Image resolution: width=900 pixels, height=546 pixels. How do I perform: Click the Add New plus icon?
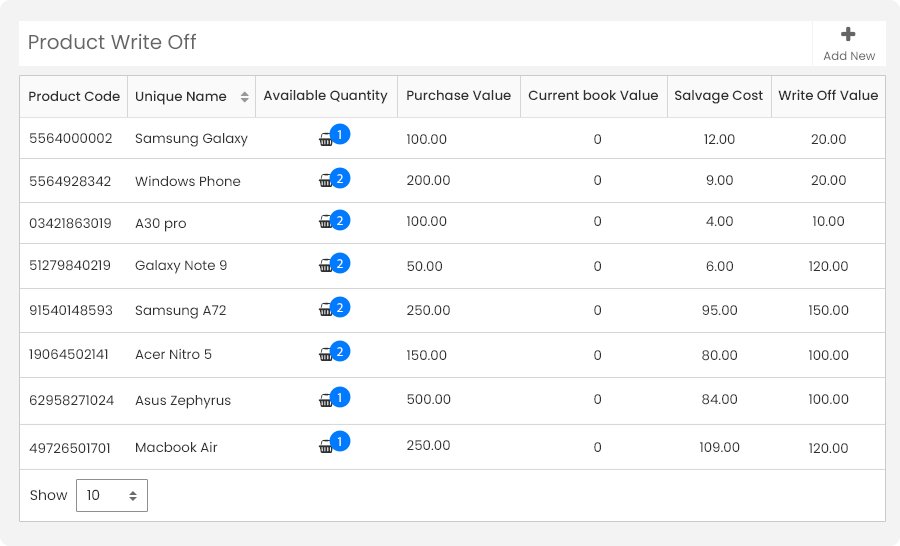click(x=848, y=34)
